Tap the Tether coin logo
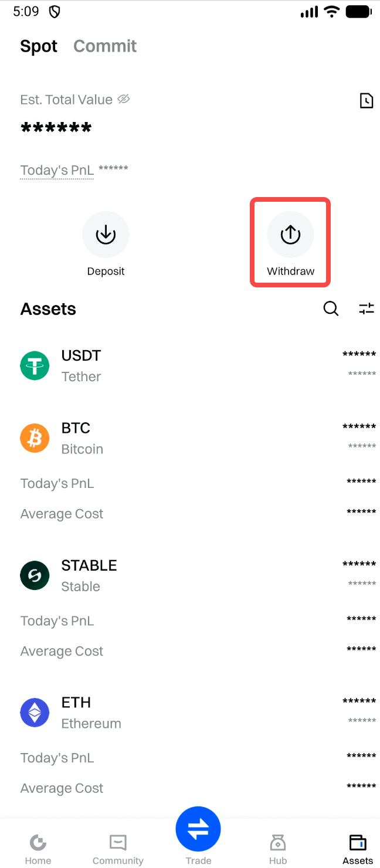 coord(35,366)
